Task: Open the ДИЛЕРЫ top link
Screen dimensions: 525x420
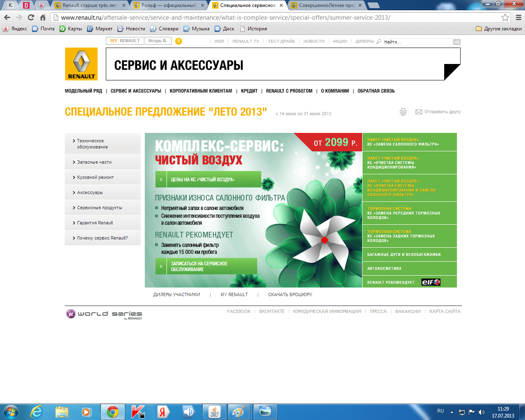Action: [365, 41]
